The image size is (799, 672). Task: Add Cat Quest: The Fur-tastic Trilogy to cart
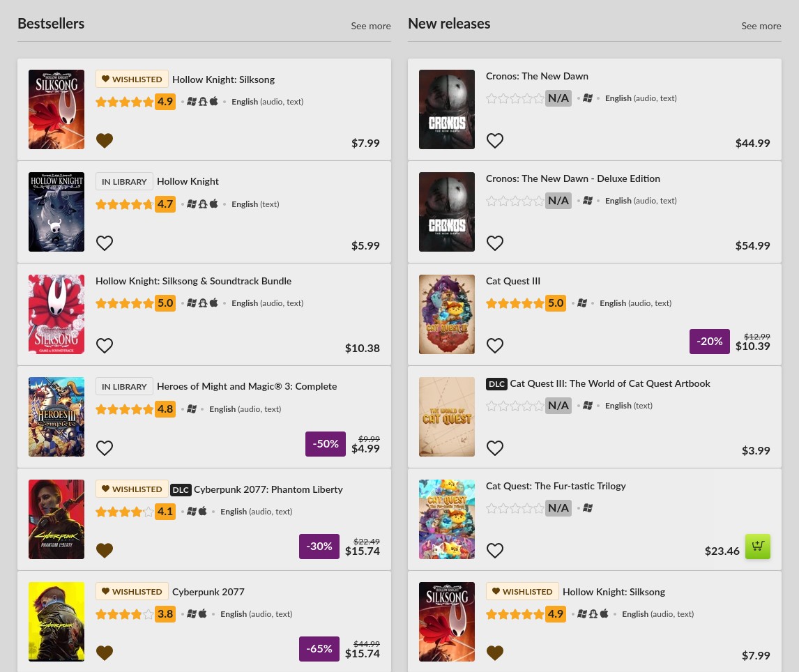tap(757, 547)
